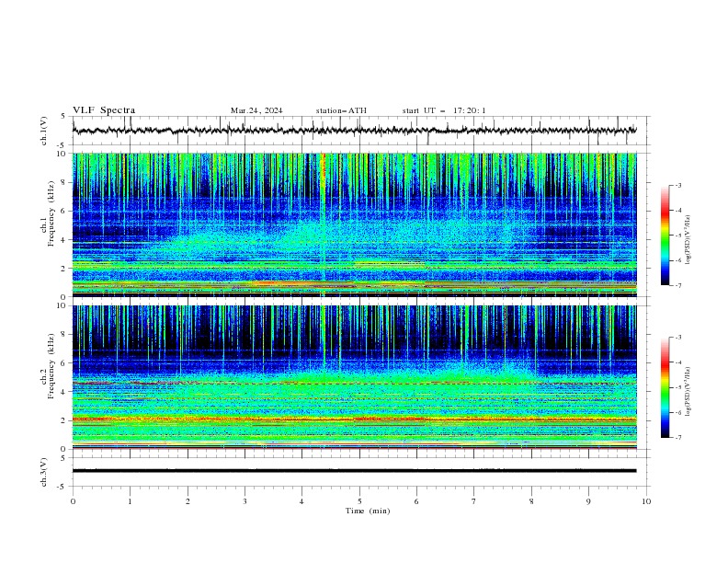Click the date 'Mar.24, 2024'
Screen dimensions: 728x563
click(x=256, y=110)
